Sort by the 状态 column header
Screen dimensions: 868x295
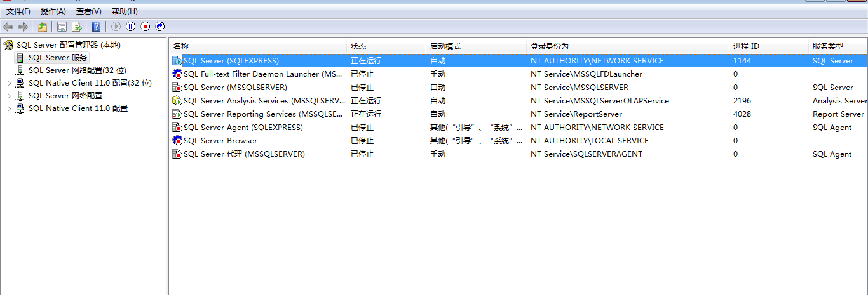(x=387, y=46)
